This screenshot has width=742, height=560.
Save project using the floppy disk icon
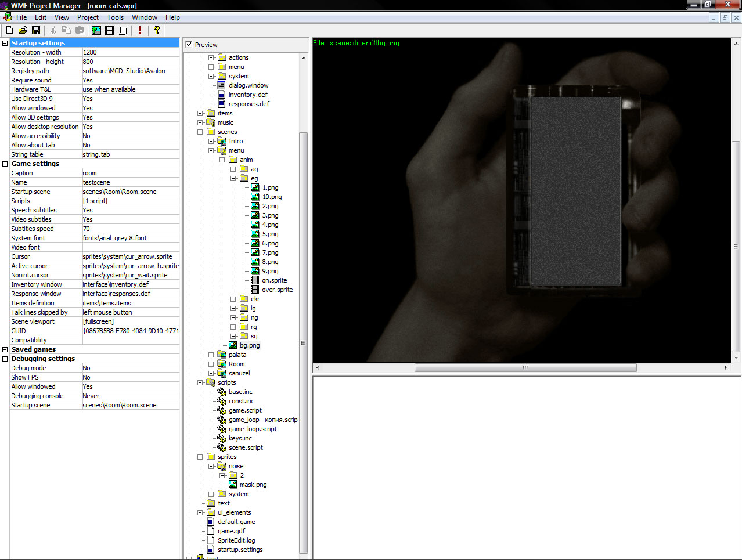point(36,30)
